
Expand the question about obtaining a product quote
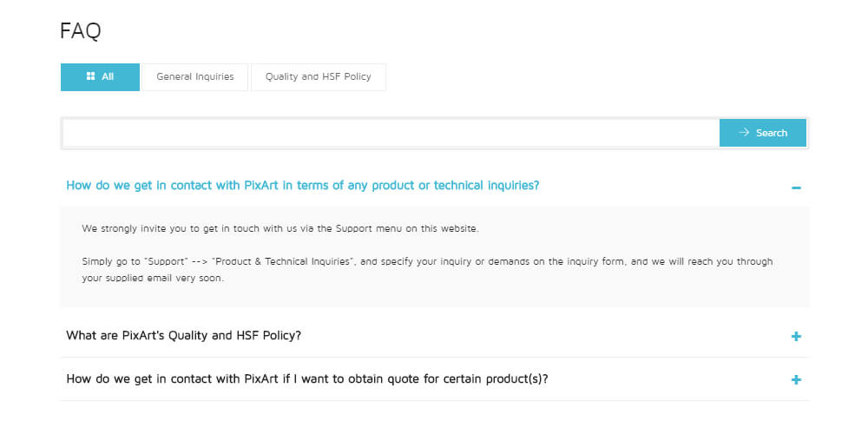point(307,379)
